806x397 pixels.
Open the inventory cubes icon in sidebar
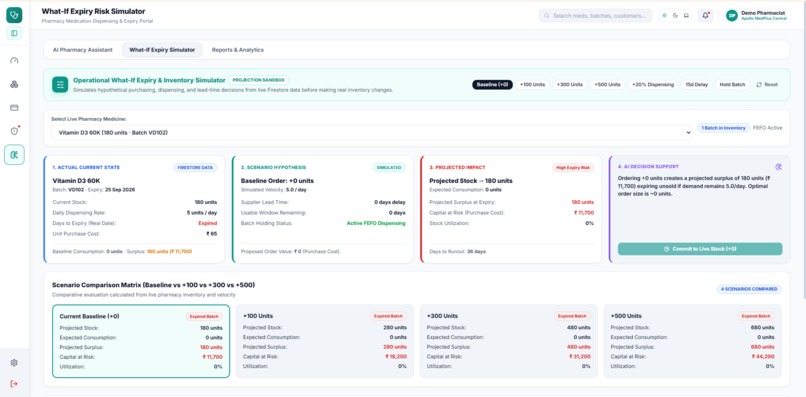(14, 84)
